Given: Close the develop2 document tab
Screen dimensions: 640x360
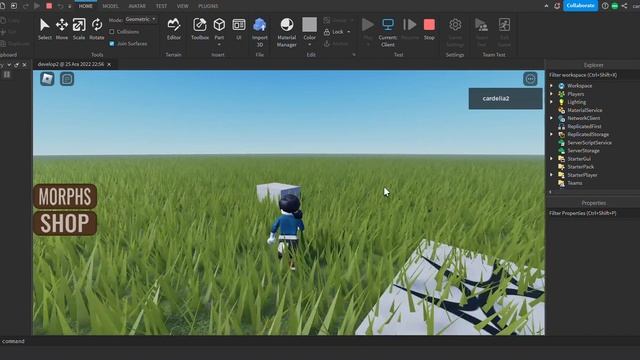Looking at the screenshot, I should (109, 64).
